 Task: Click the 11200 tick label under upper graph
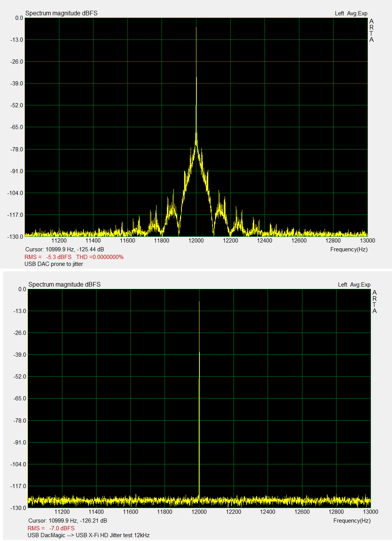tap(59, 241)
